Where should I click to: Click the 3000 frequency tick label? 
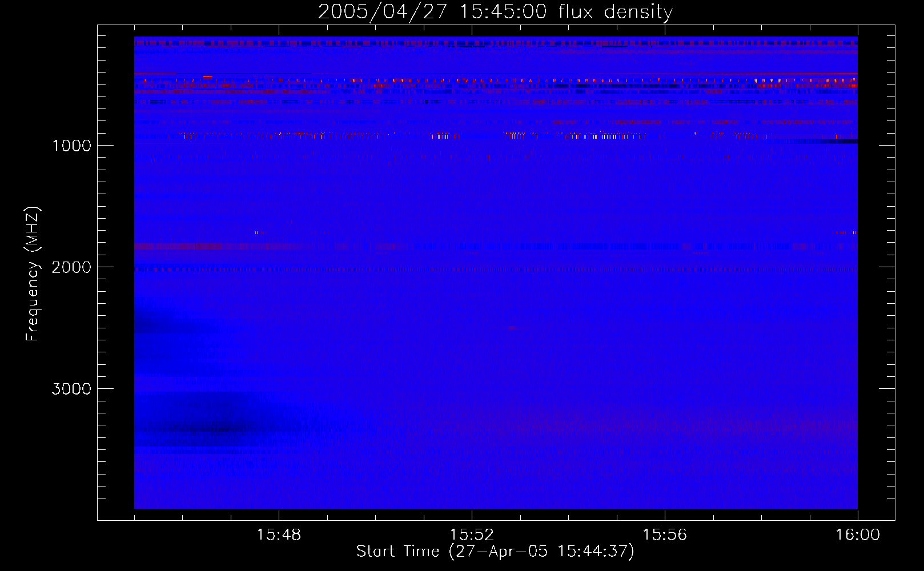click(71, 389)
